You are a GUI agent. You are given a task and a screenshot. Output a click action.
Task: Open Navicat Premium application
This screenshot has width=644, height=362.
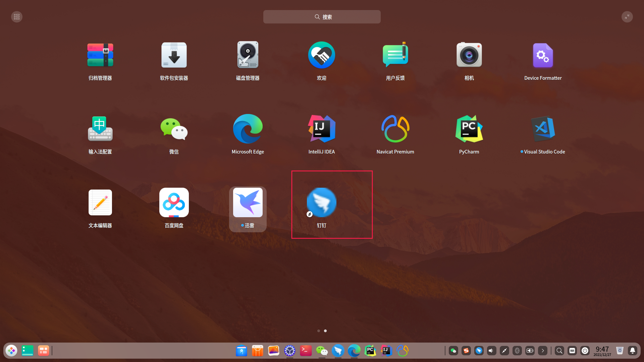click(x=395, y=129)
